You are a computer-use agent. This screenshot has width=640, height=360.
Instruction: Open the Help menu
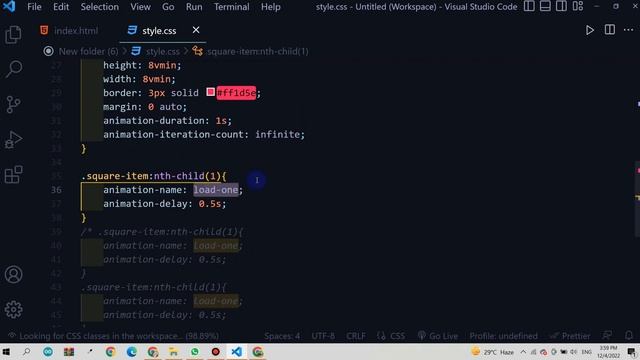[271, 7]
